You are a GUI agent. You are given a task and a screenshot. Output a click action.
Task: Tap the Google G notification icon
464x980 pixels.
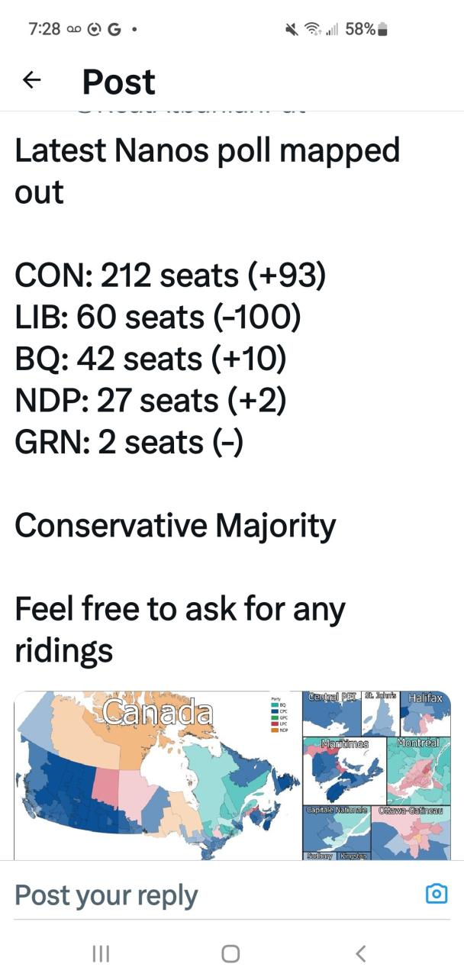114,30
